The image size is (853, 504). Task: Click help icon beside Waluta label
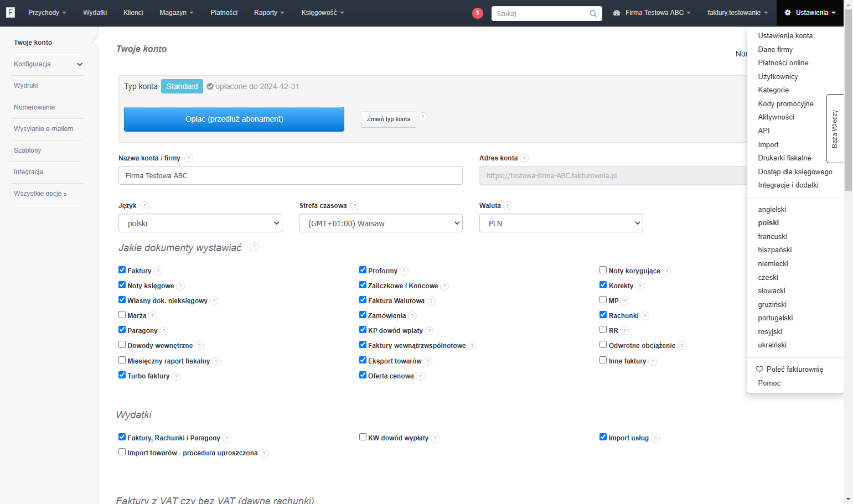coord(507,206)
